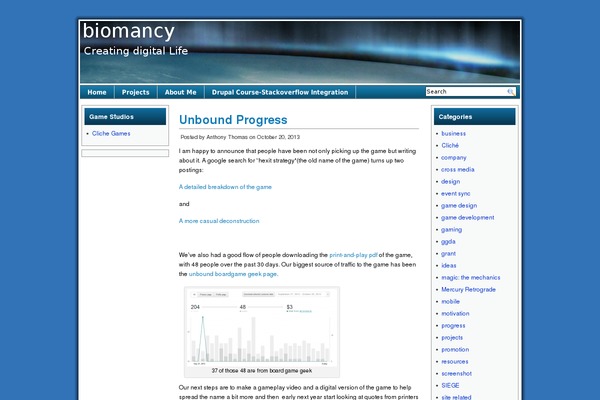Select the business category
The image size is (600, 400).
[453, 134]
